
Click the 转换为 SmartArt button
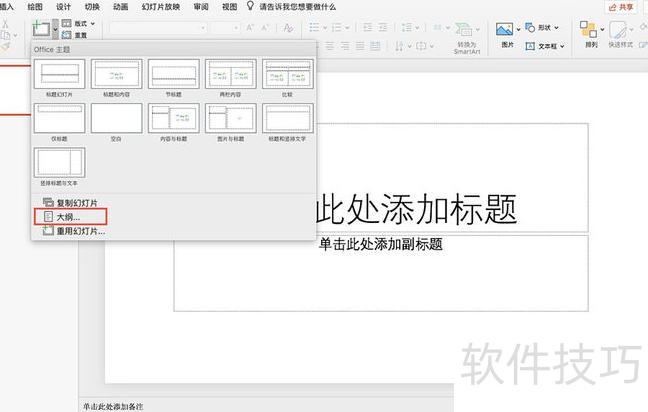467,38
